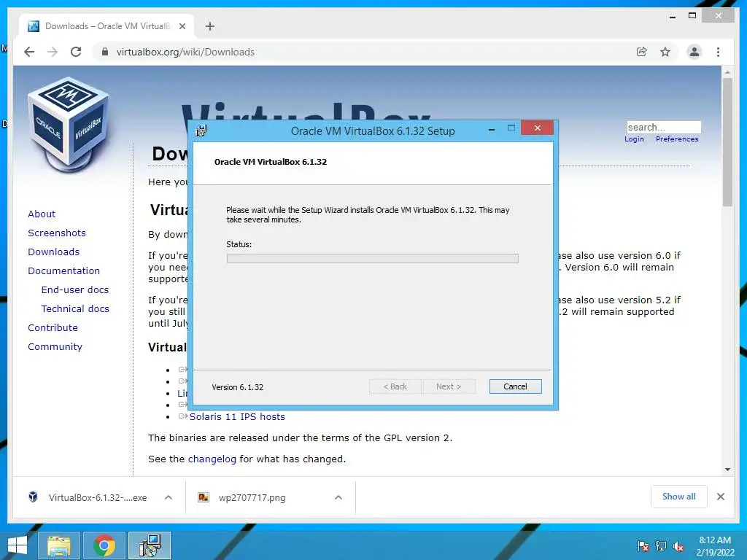
Task: Minimize the Chrome window
Action: [x=673, y=16]
